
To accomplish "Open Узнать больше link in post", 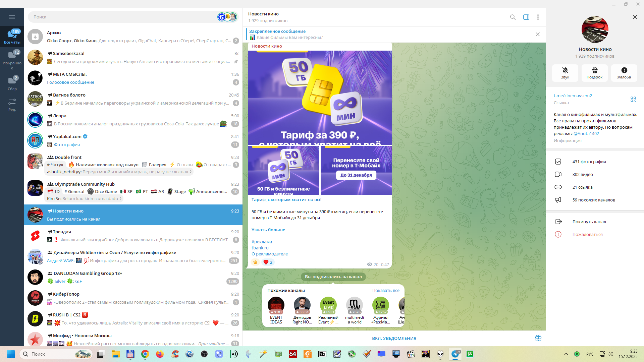I will coord(268,230).
